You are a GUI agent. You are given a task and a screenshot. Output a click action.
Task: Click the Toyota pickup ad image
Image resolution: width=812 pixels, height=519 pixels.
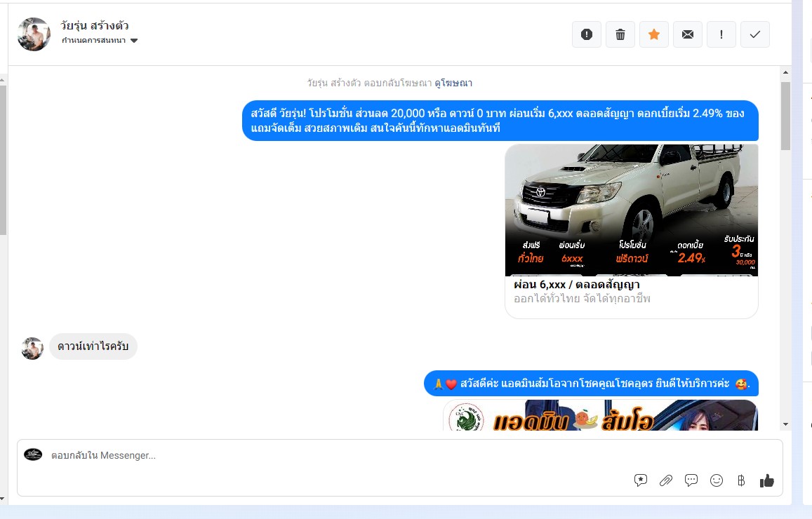631,210
